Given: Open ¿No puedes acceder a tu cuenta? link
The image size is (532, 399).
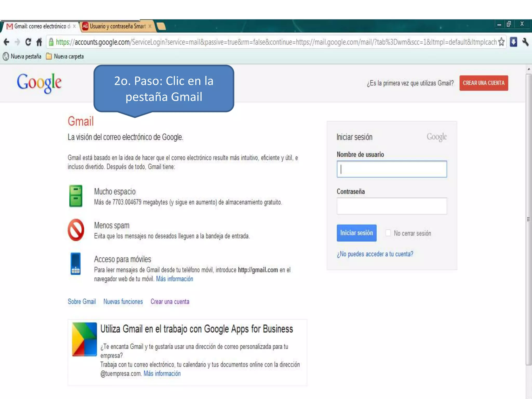Looking at the screenshot, I should click(375, 254).
